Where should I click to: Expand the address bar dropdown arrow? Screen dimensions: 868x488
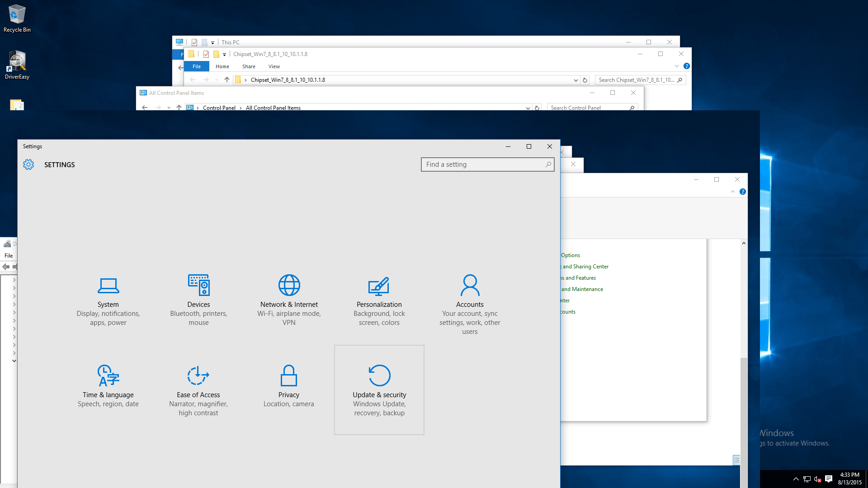[574, 79]
